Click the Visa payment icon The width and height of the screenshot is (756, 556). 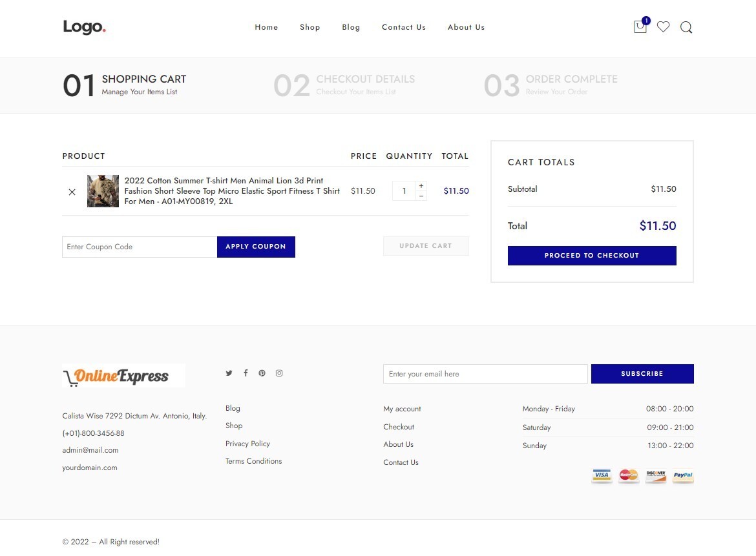pos(602,475)
